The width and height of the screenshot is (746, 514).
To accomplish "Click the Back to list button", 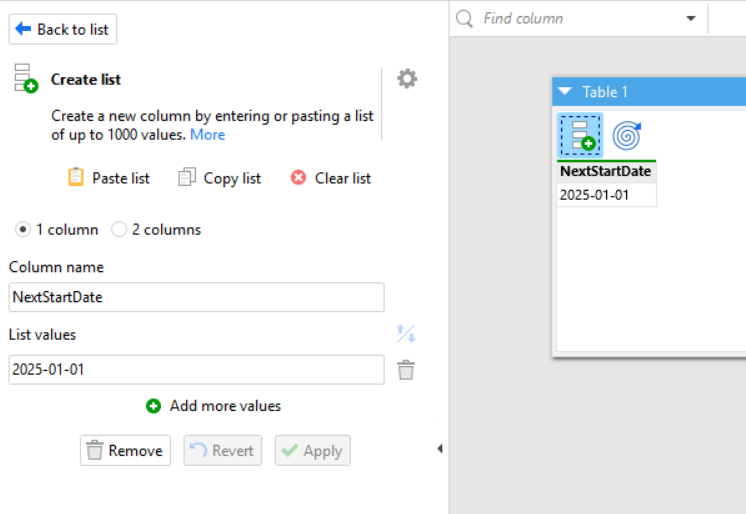I will 63,29.
